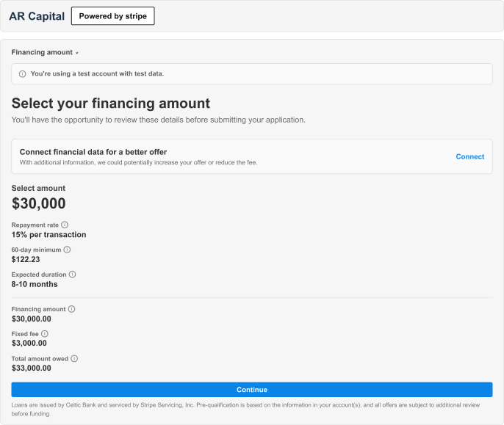Click the 'Select your financing amount' heading
The height and width of the screenshot is (425, 504).
[110, 103]
